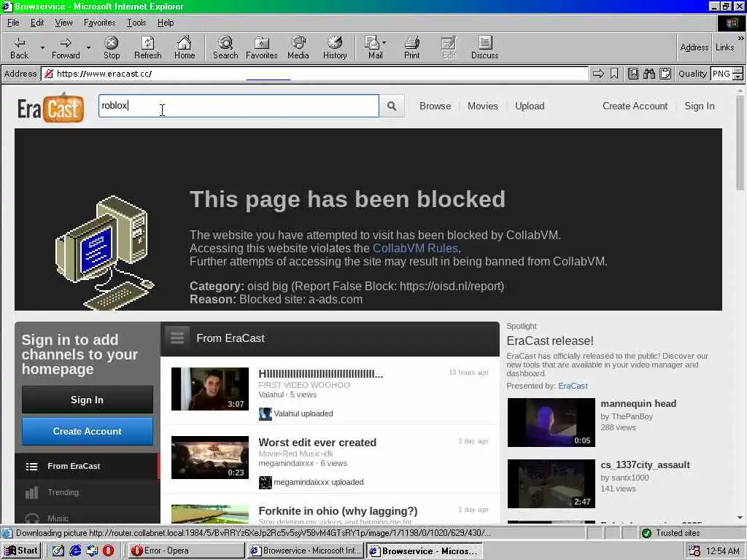Click Sign In in the header
747x560 pixels.
(x=700, y=106)
